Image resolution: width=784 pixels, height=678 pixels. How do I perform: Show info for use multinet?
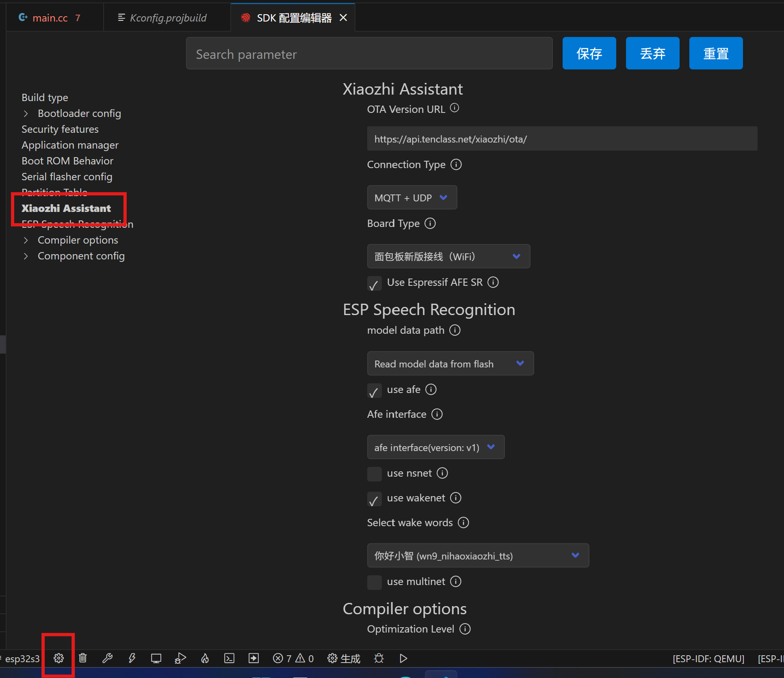456,581
